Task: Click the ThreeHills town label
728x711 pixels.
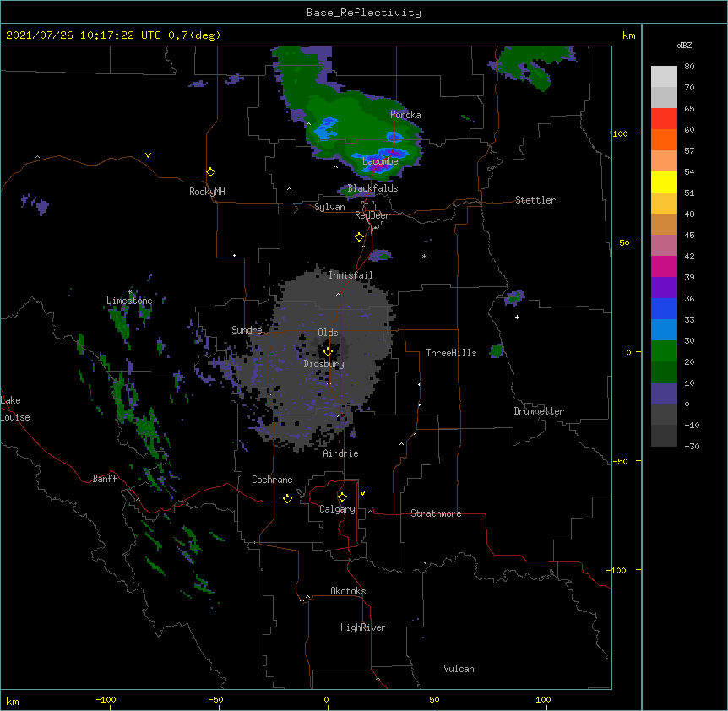Action: coord(451,353)
